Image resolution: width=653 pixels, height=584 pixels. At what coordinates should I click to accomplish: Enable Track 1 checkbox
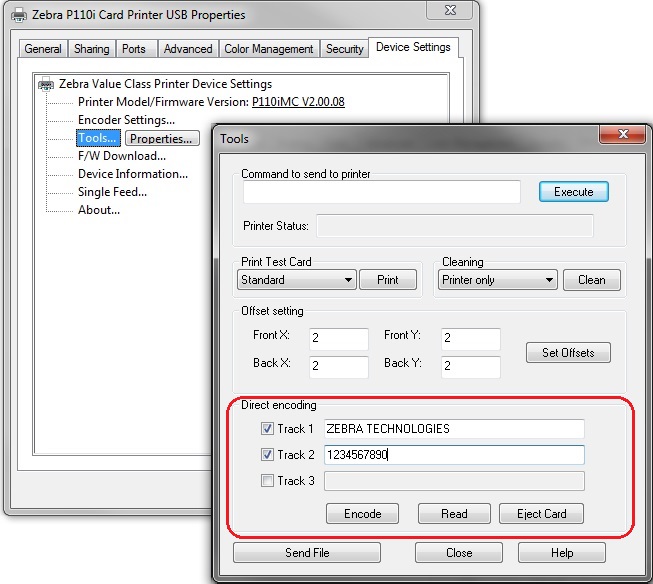267,429
